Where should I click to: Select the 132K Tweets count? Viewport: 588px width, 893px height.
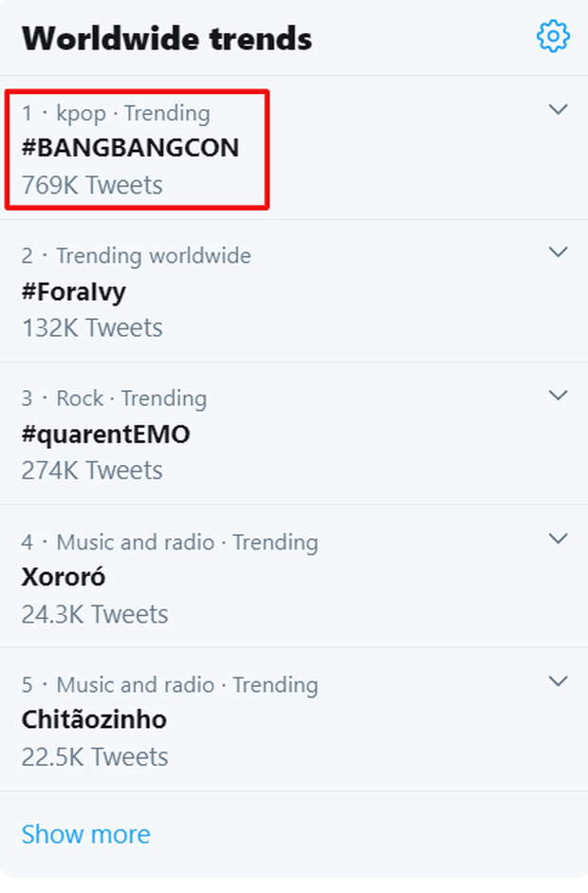coord(92,327)
